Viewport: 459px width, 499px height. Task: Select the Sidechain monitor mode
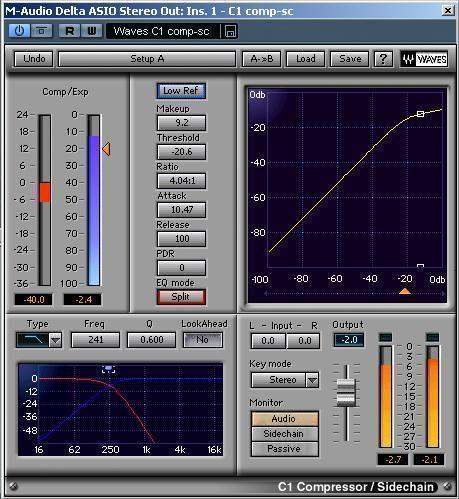(284, 434)
